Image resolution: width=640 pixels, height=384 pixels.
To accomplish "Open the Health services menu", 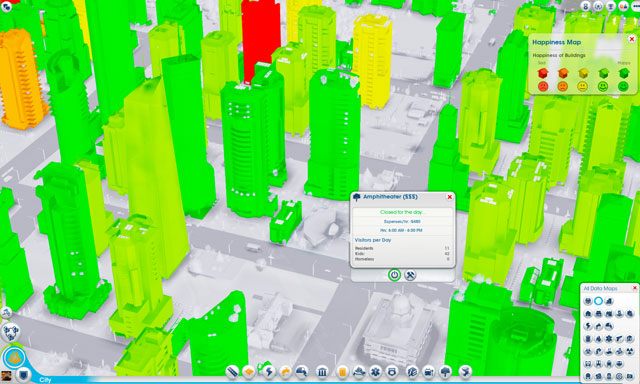I will point(375,372).
